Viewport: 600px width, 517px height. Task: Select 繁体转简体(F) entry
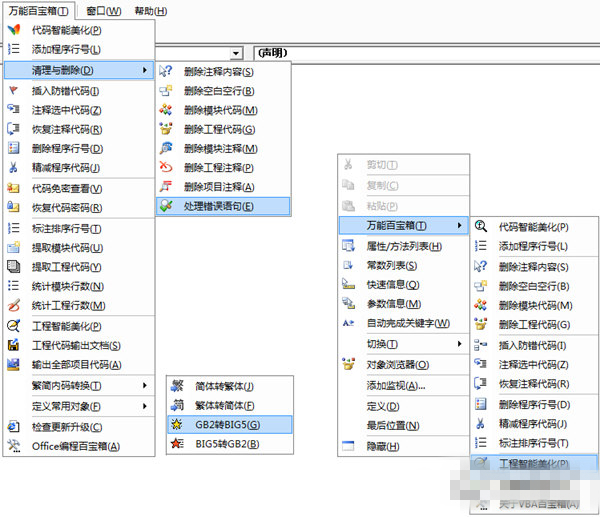click(x=230, y=405)
